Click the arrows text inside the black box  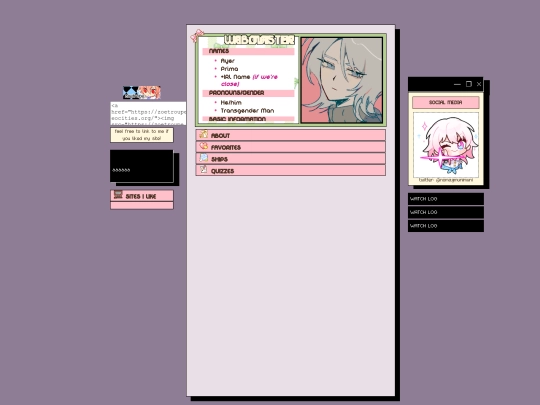121,170
